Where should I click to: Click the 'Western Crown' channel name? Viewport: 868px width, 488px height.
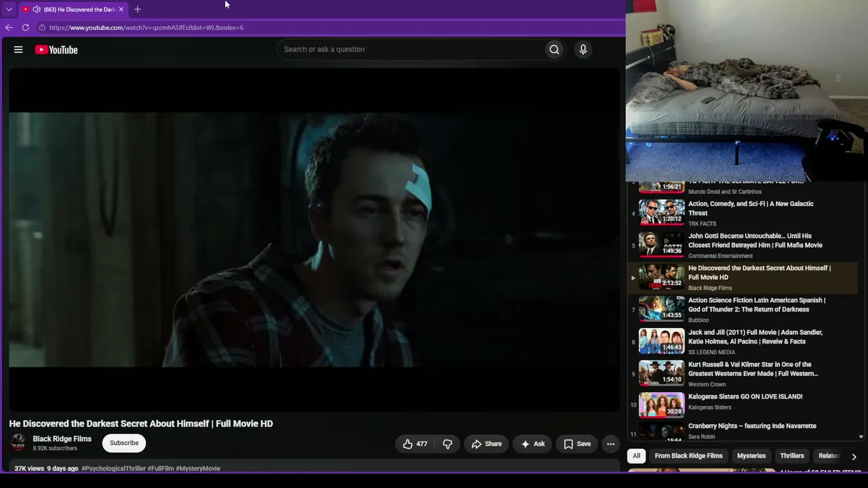tap(707, 384)
